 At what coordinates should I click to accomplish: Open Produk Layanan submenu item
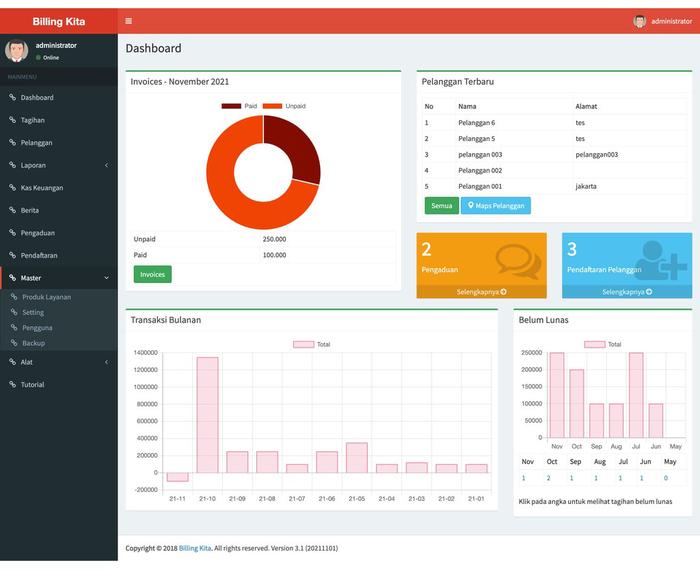46,297
